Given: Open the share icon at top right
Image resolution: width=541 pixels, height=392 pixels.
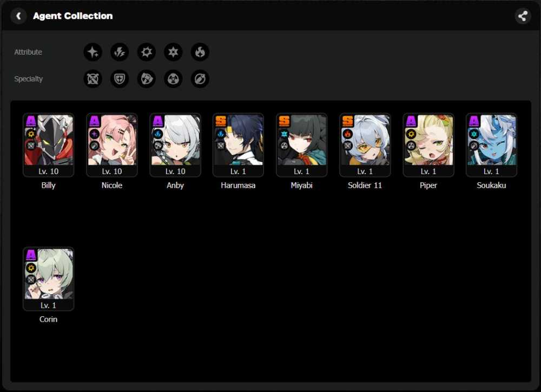Looking at the screenshot, I should pos(523,16).
